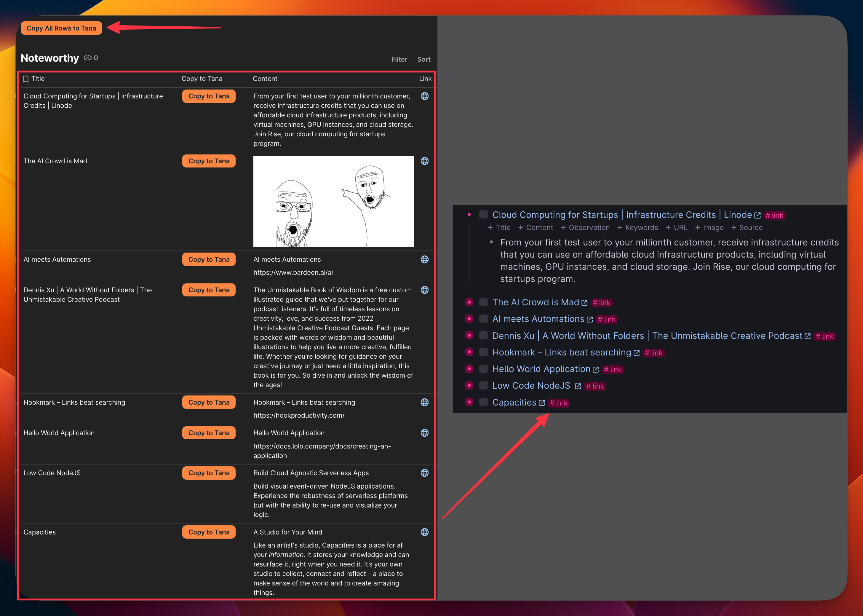The height and width of the screenshot is (616, 863).
Task: Tick checkbox for Hookmark node
Action: click(x=483, y=352)
